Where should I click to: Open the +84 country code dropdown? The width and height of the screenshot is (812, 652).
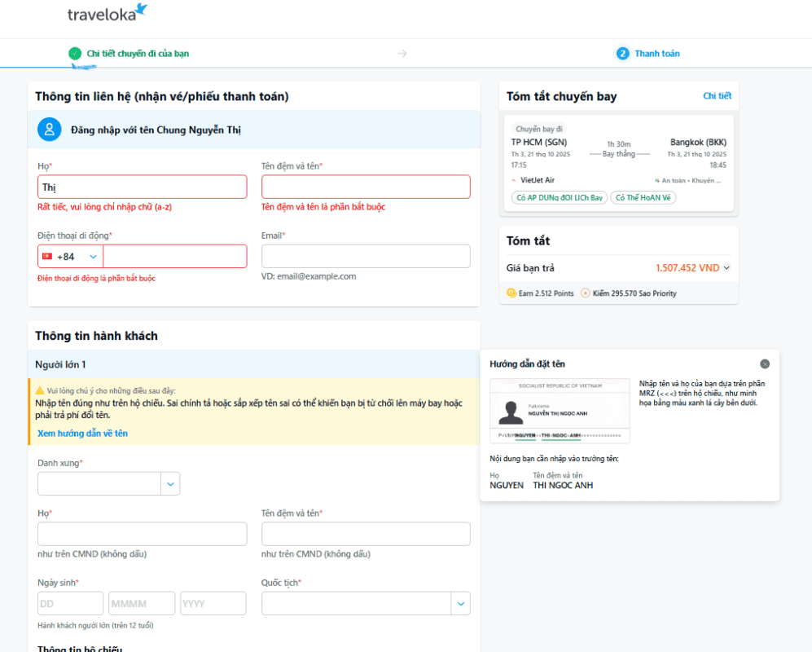coord(71,257)
